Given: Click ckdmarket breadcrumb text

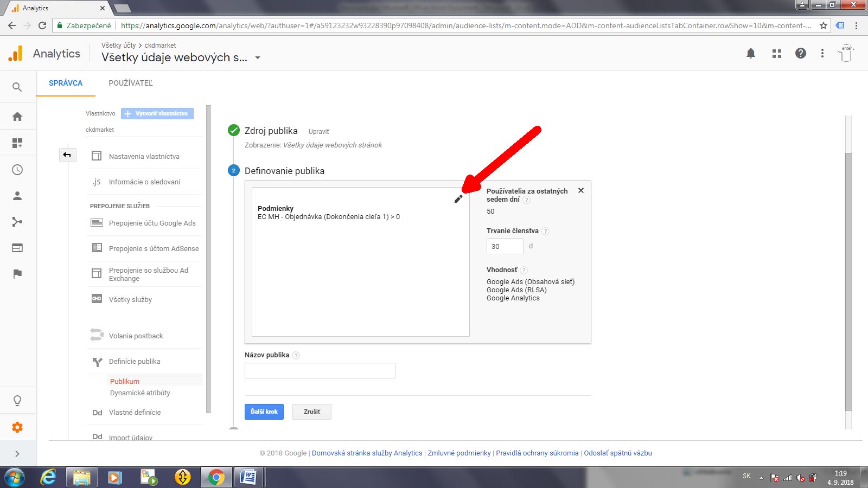Looking at the screenshot, I should [x=160, y=46].
